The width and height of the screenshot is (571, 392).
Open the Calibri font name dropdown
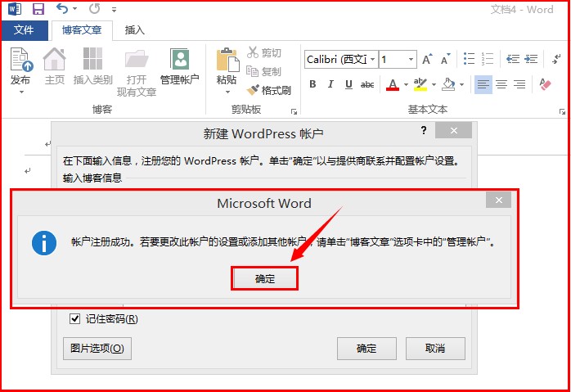coord(372,59)
